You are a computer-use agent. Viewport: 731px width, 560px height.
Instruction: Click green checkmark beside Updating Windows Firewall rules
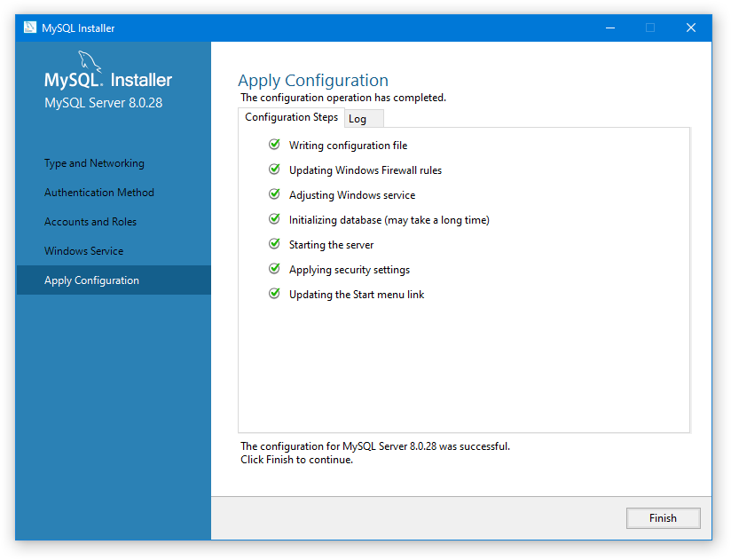274,170
